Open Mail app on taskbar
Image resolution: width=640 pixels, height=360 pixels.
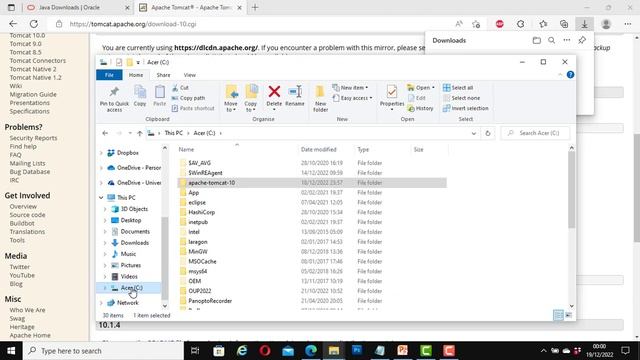tap(288, 351)
